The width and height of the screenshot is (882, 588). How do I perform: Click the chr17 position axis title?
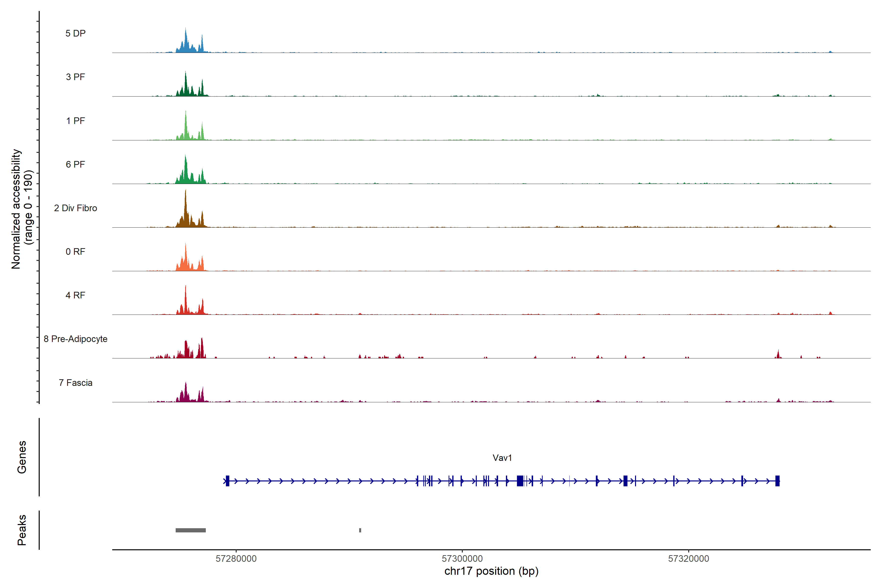[x=491, y=571]
